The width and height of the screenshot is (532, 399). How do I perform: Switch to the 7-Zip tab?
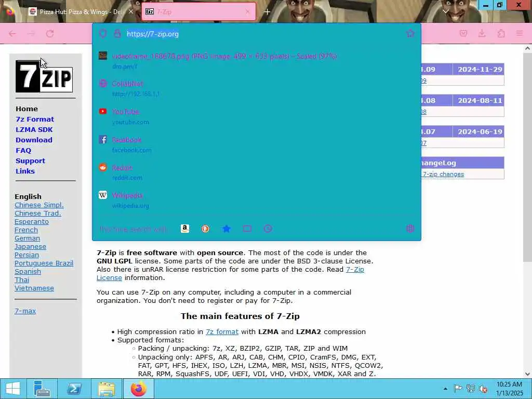pyautogui.click(x=198, y=12)
